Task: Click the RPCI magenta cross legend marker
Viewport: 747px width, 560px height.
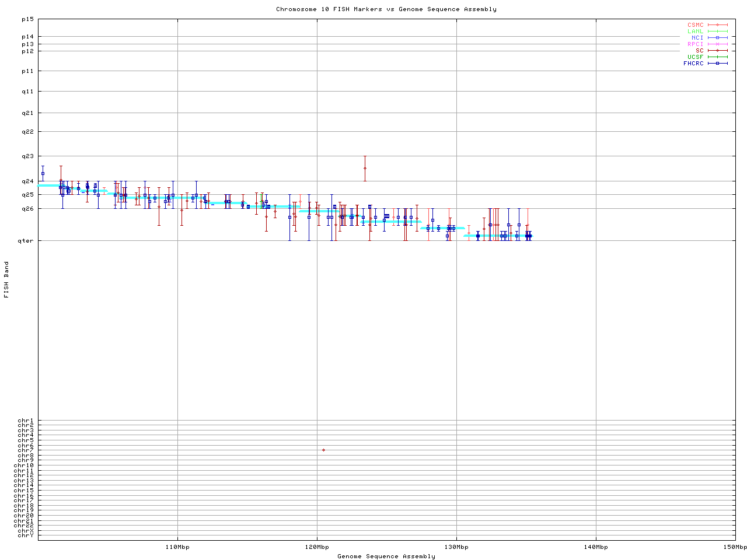Action: click(717, 44)
